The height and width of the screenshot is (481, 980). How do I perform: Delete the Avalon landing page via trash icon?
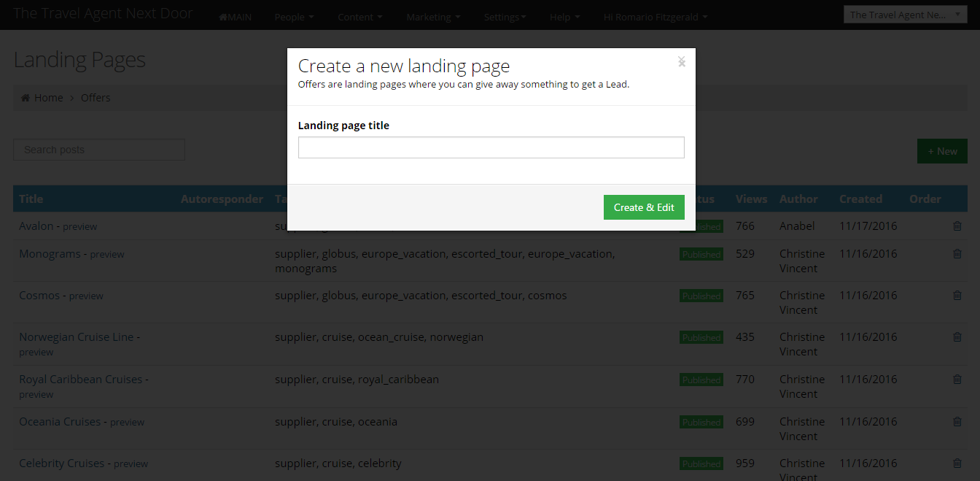957,226
